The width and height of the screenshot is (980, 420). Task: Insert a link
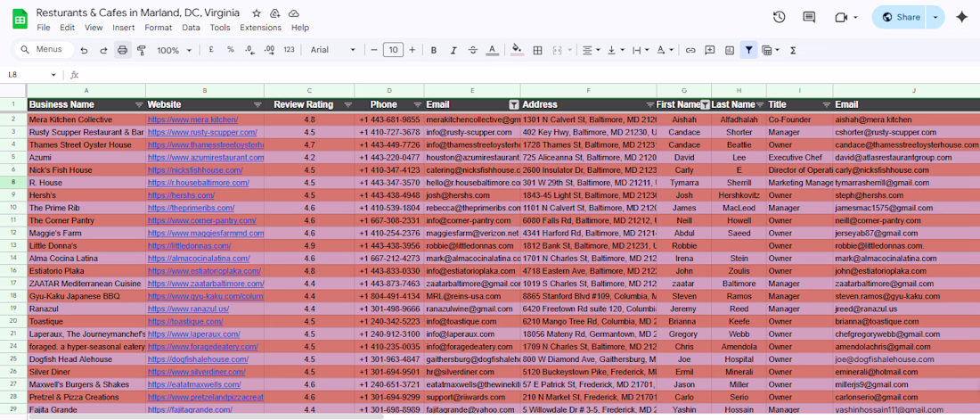coord(690,50)
